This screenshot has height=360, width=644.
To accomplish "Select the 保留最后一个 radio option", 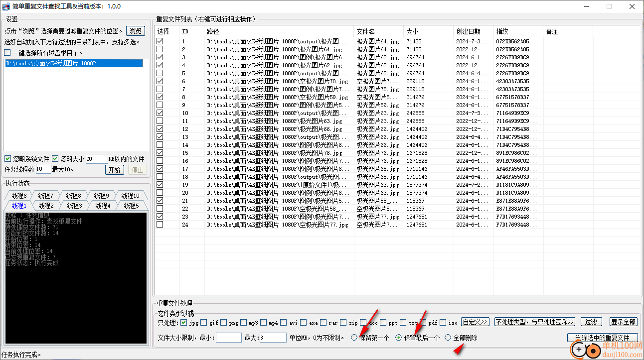I will click(398, 338).
